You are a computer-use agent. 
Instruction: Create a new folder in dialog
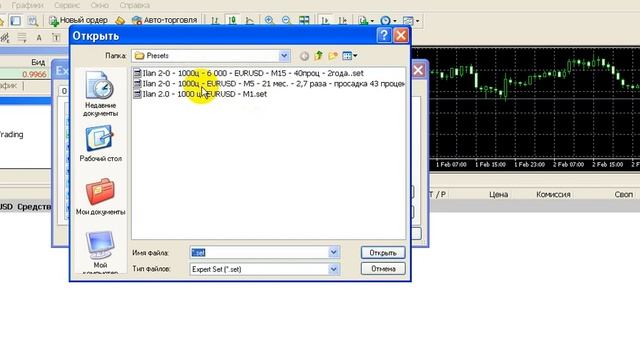coord(333,56)
